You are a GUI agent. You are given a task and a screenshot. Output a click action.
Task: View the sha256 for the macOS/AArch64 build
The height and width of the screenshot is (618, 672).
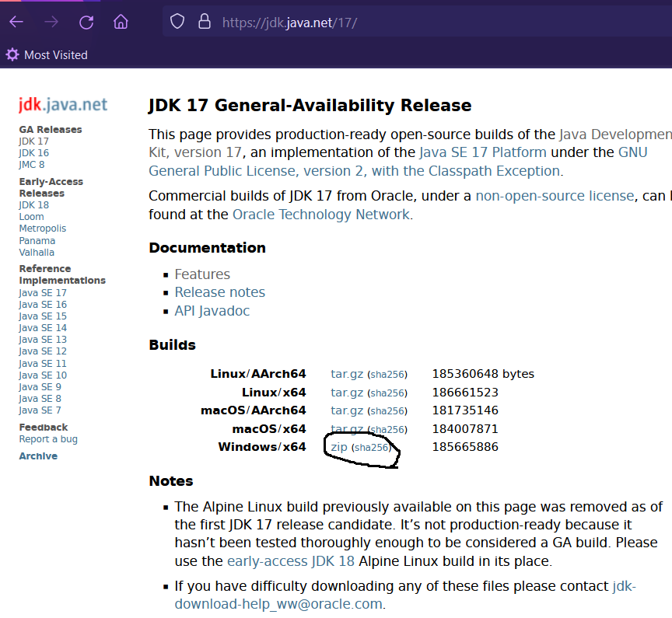click(387, 411)
